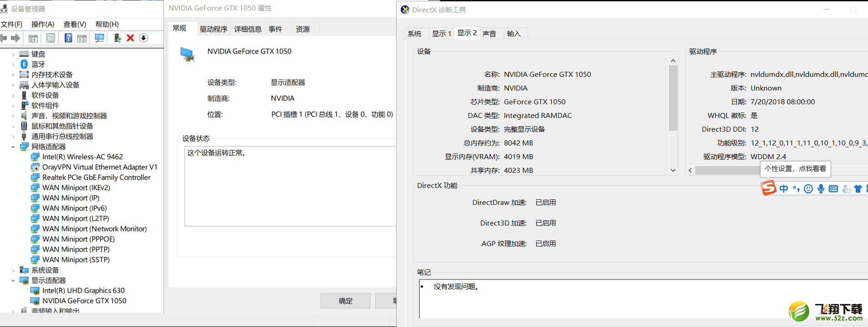Open the Sogou skin t-shirt icon

[858, 189]
